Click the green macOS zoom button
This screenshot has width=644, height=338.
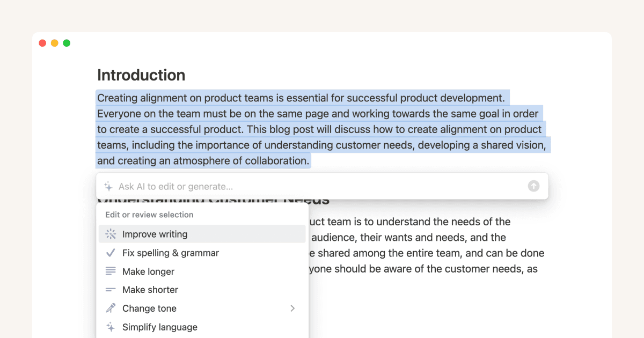click(67, 43)
